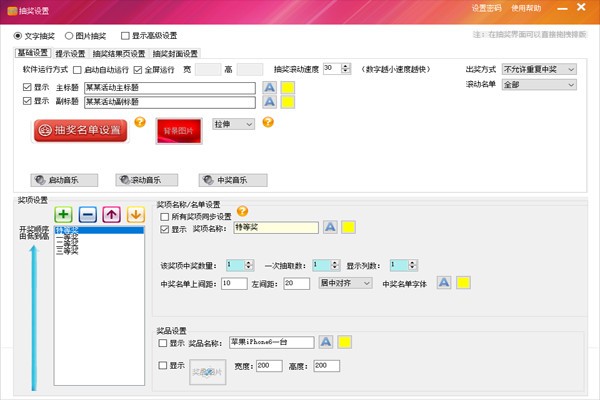Click help icon next to 抽奖名单设置
Screen dimensions: 600x400
[140, 124]
